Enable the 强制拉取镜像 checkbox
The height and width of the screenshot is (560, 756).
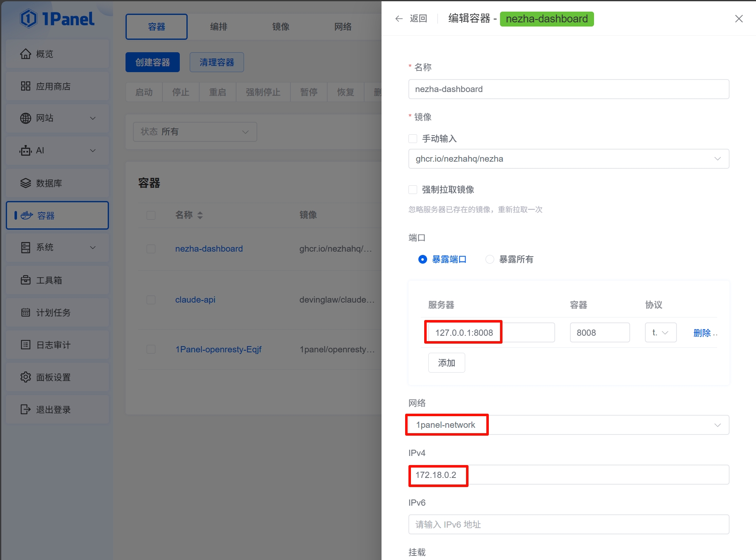click(x=413, y=189)
